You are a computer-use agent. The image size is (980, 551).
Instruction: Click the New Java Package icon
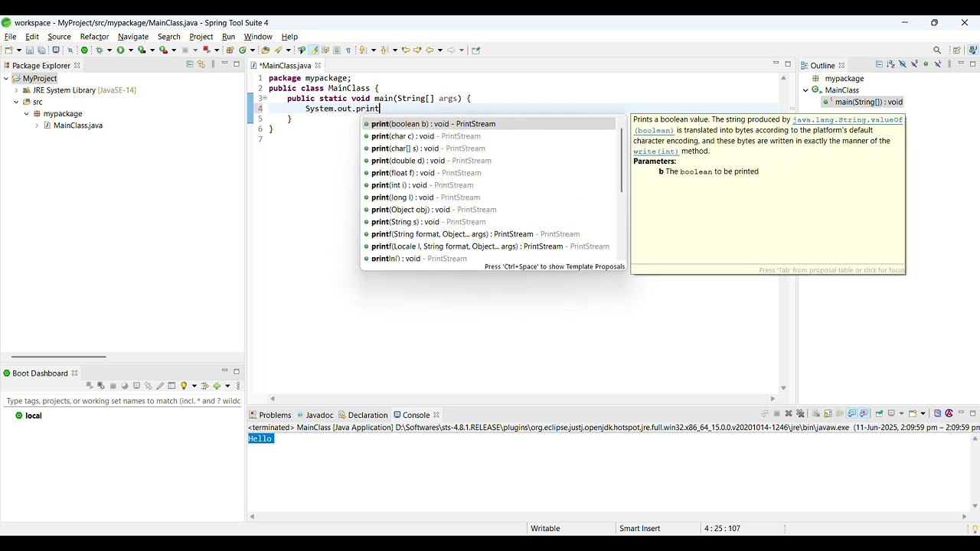coord(230,51)
